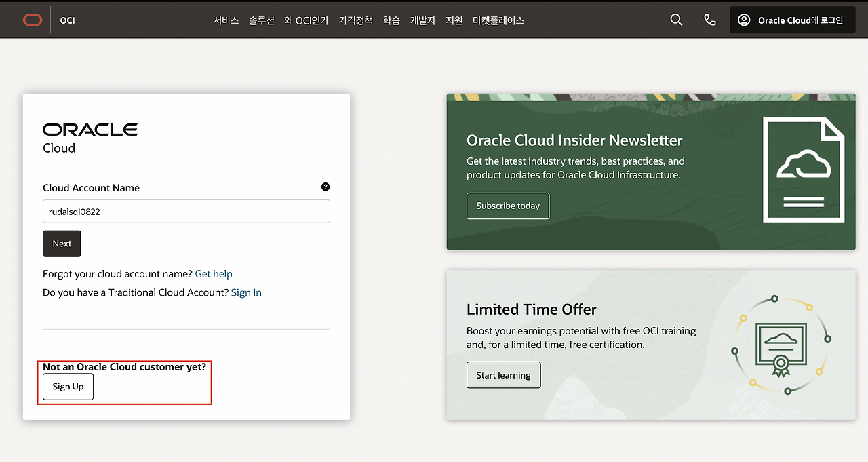868x462 pixels.
Task: Open the 마켓플레이스 menu
Action: click(498, 20)
